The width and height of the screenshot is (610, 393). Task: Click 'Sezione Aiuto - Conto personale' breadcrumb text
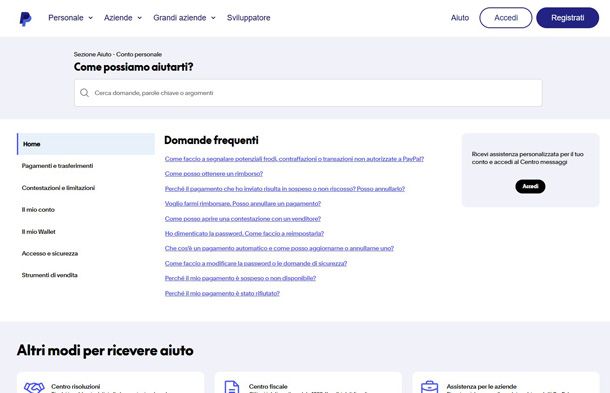(x=118, y=54)
